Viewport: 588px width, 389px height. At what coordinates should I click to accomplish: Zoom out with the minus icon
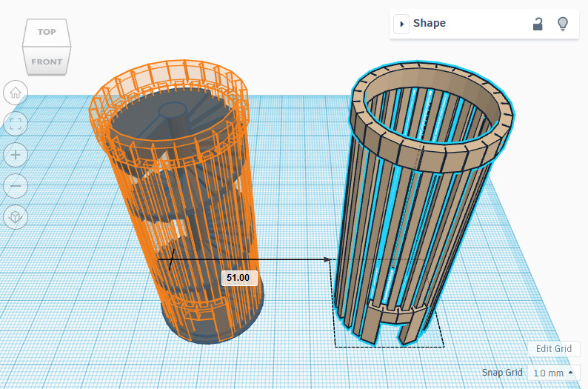pyautogui.click(x=16, y=185)
